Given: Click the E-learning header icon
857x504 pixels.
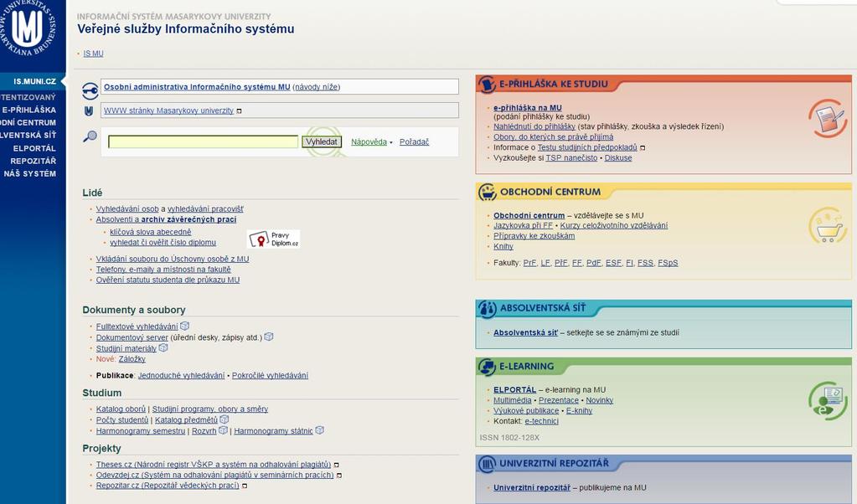Looking at the screenshot, I should coord(486,367).
